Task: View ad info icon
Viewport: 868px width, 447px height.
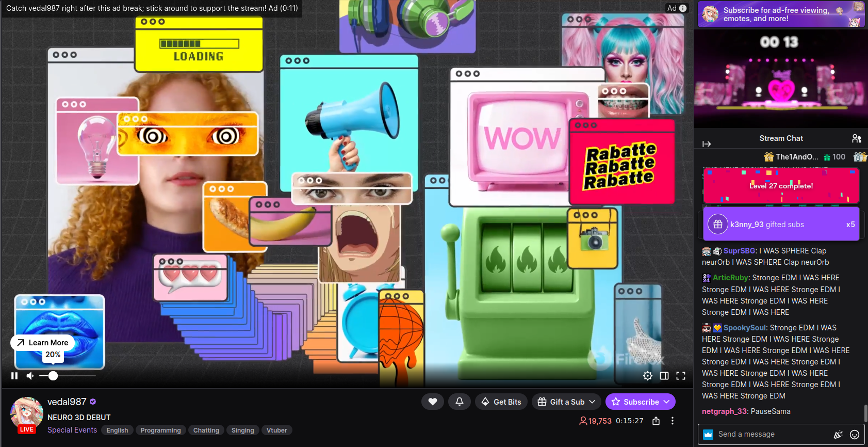Action: [683, 8]
